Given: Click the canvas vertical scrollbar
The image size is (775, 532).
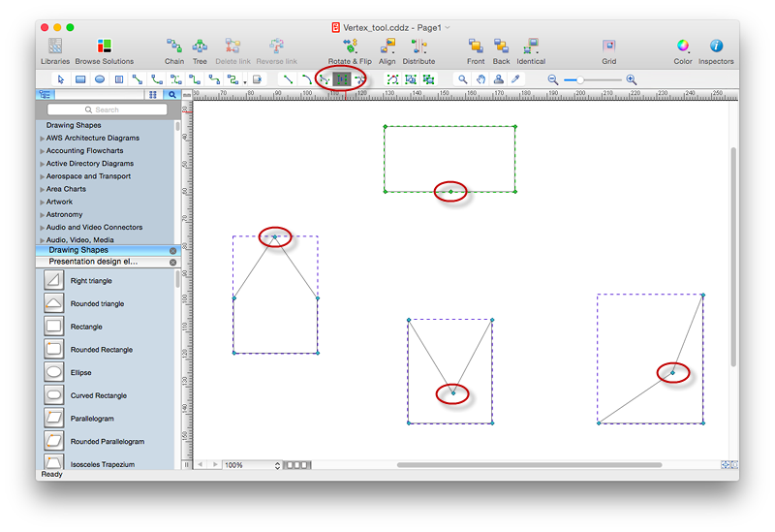Looking at the screenshot, I should pyautogui.click(x=733, y=256).
